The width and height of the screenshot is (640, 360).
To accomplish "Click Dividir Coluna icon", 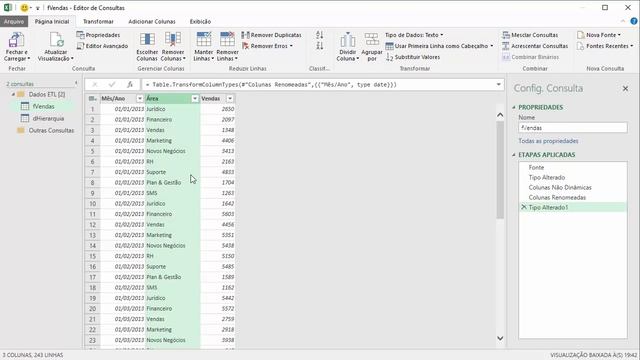I will [347, 40].
